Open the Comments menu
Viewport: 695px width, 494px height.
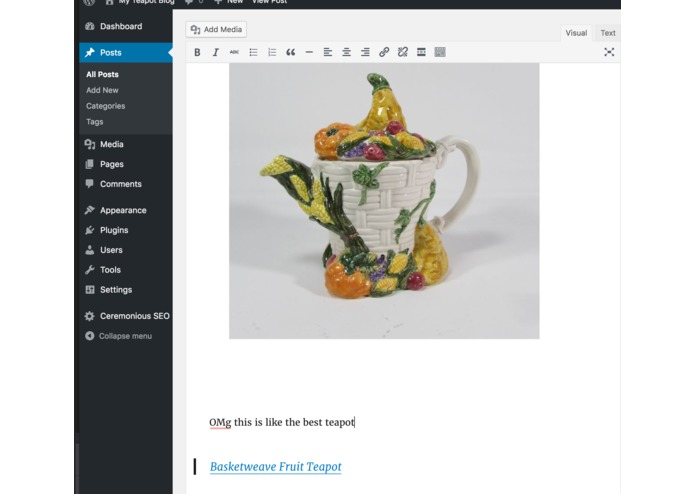(126, 184)
